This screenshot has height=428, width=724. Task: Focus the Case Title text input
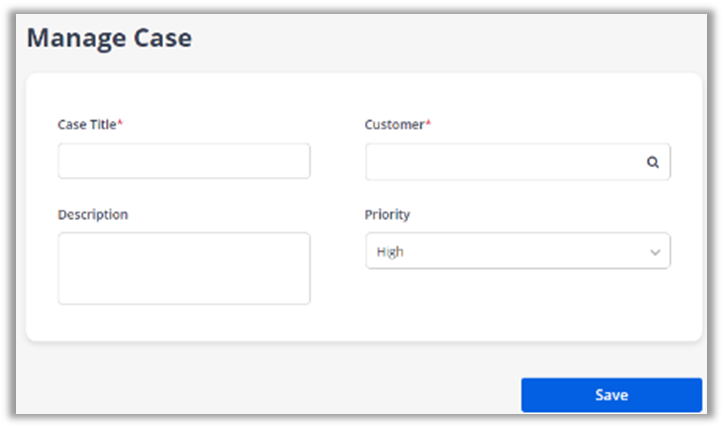coord(184,161)
